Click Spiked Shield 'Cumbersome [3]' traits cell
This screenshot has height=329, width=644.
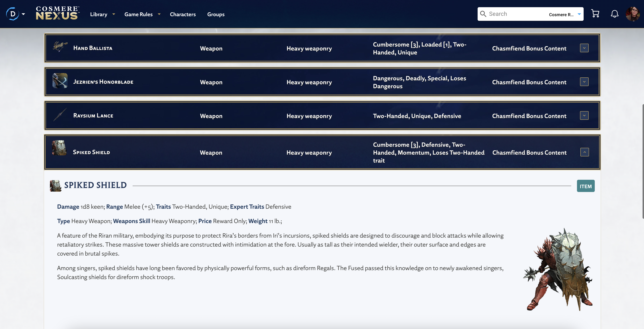(429, 152)
